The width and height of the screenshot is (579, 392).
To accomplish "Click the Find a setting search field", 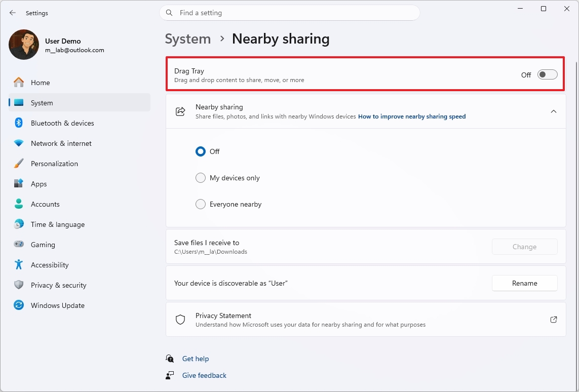I will click(x=289, y=13).
